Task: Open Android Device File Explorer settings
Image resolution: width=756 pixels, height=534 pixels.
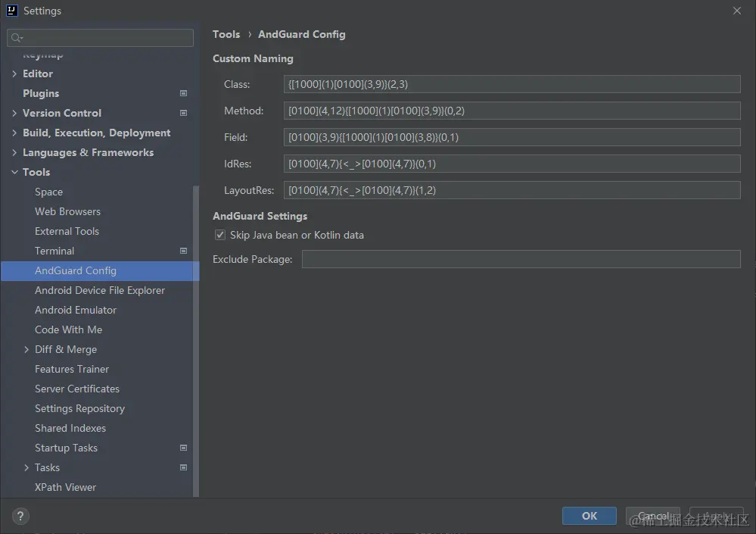Action: pyautogui.click(x=100, y=290)
